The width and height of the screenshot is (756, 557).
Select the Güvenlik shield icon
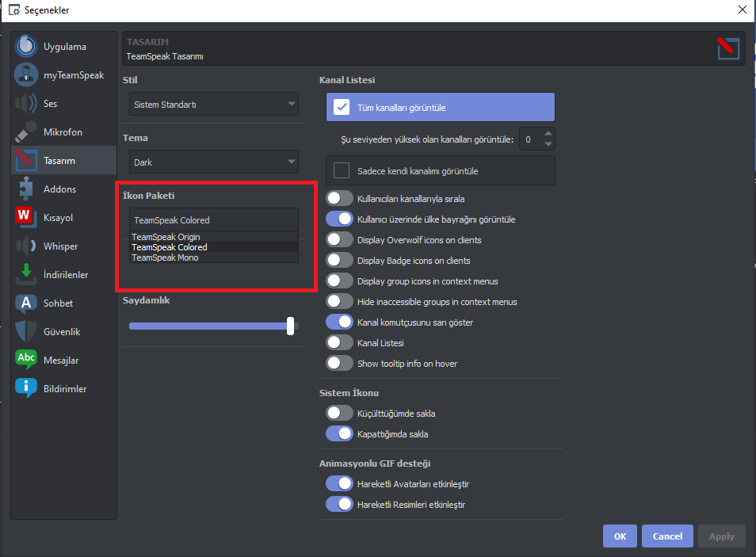pyautogui.click(x=26, y=331)
